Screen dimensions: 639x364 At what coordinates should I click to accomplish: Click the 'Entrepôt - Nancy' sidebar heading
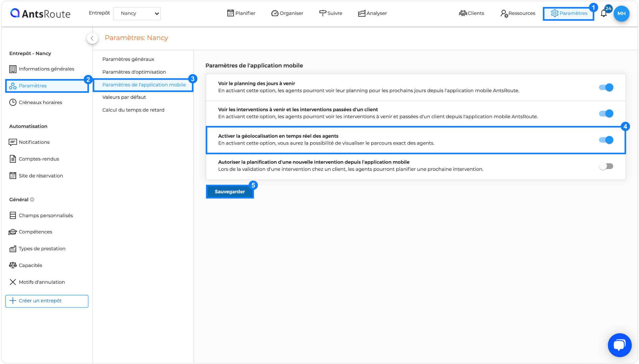(30, 54)
